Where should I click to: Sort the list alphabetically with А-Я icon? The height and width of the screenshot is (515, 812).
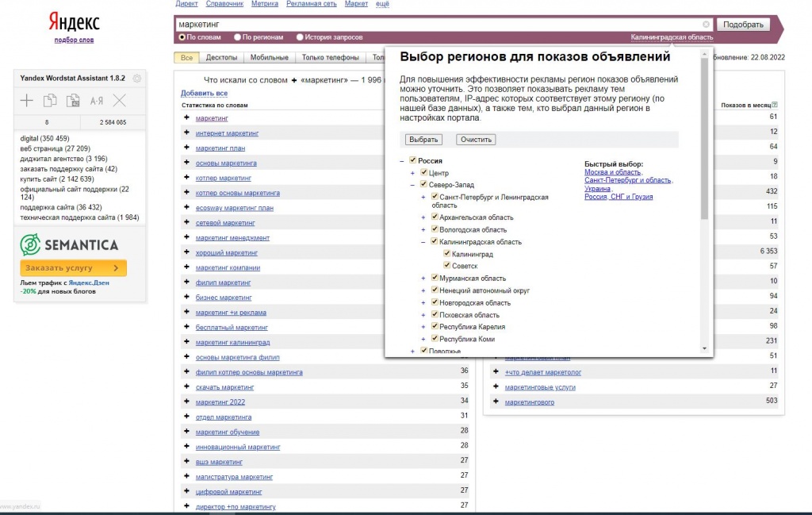pos(97,101)
